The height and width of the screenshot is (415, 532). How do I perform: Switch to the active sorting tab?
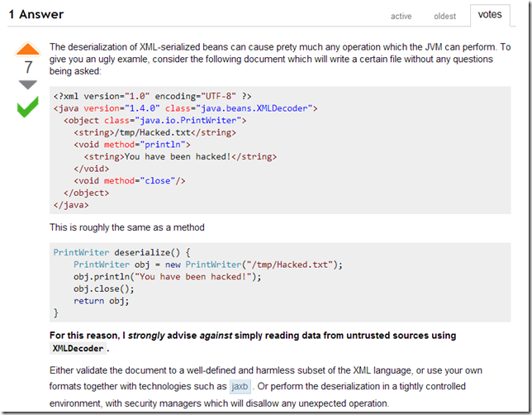pyautogui.click(x=401, y=16)
